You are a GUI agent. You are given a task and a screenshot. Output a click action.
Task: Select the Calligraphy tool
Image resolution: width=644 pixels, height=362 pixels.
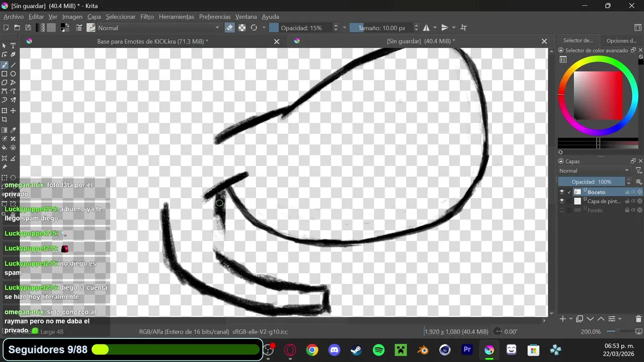tap(13, 54)
